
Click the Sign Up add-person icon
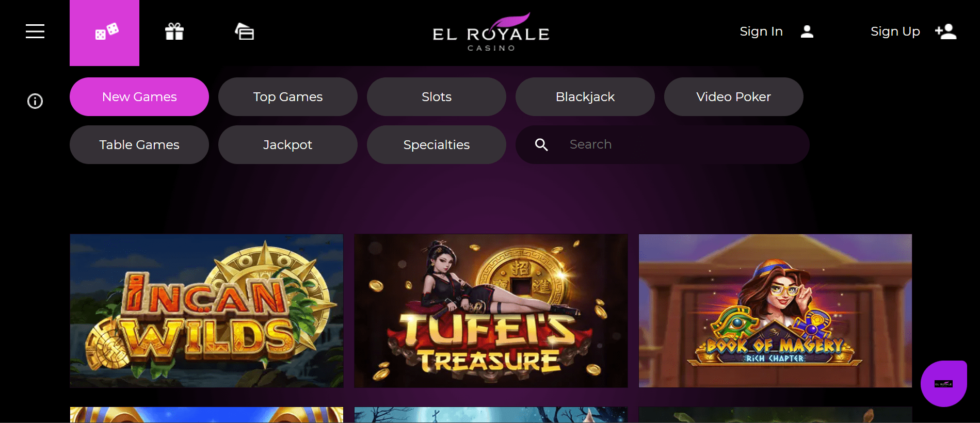946,31
